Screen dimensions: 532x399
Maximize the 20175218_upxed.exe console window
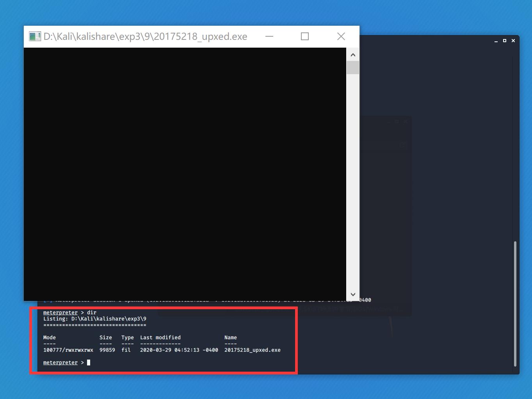click(x=305, y=36)
